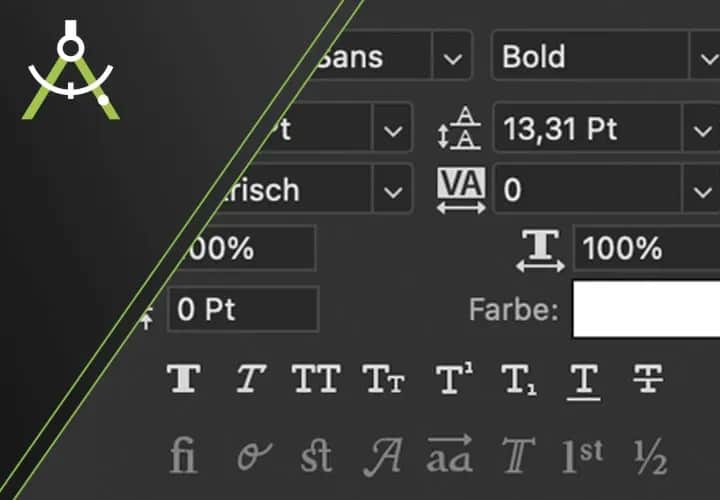
Task: Toggle Faux Bold text style
Action: [184, 379]
